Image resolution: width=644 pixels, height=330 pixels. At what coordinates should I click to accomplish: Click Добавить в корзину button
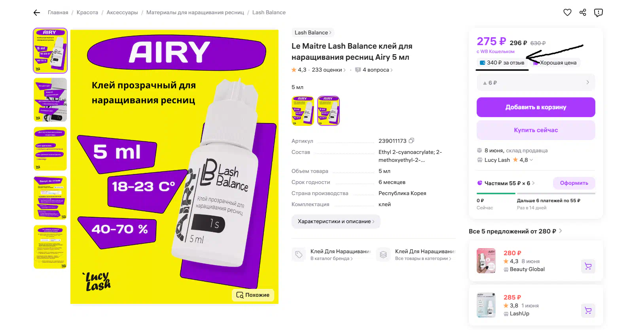[x=536, y=107]
